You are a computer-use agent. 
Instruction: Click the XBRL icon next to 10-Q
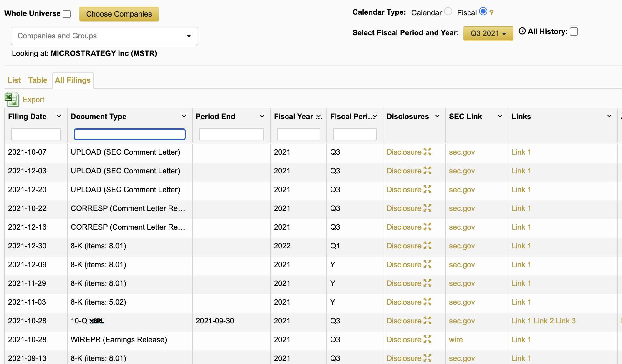[97, 321]
